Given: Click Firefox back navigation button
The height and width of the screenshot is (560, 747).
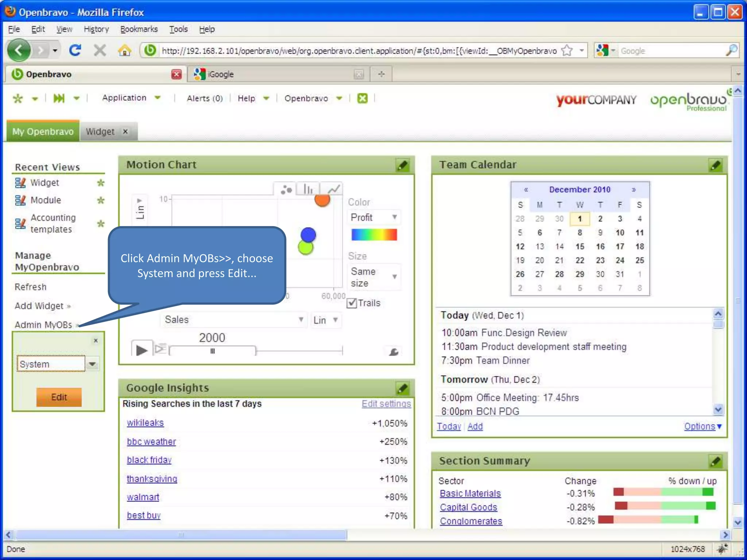Looking at the screenshot, I should click(x=19, y=50).
